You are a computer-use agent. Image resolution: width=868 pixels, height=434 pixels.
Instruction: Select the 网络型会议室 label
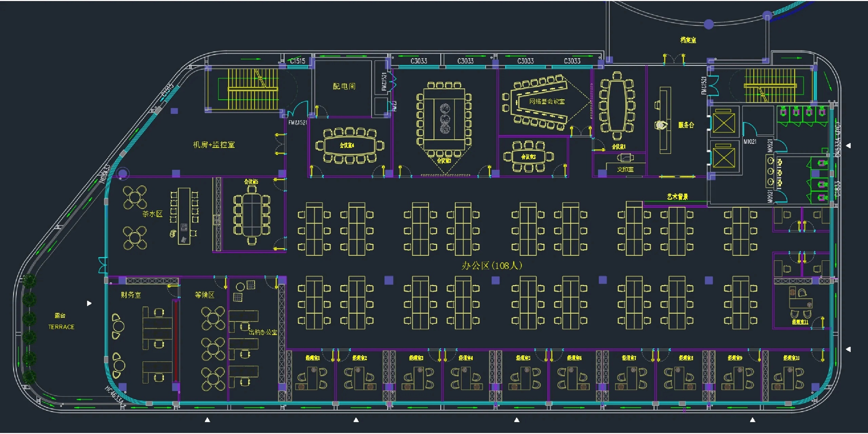(x=547, y=101)
